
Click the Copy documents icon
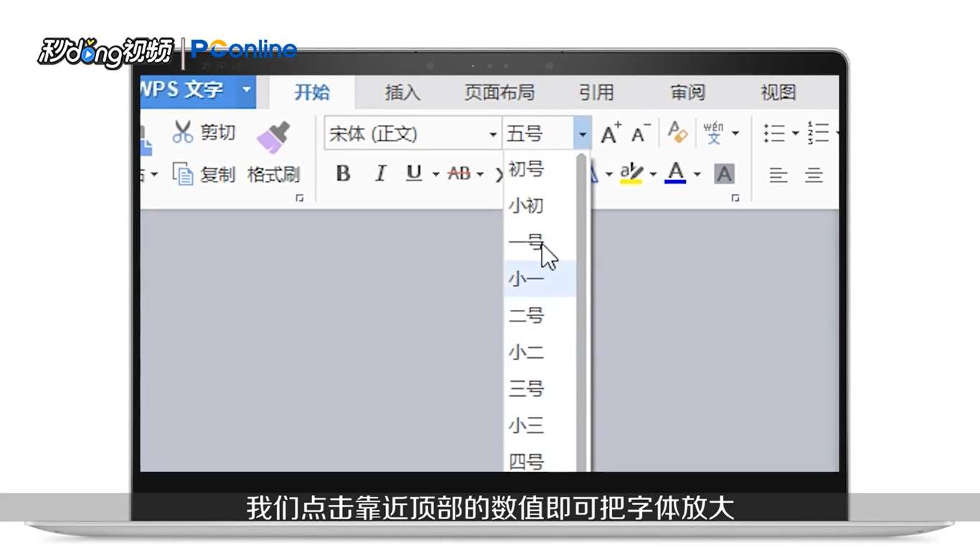click(183, 174)
